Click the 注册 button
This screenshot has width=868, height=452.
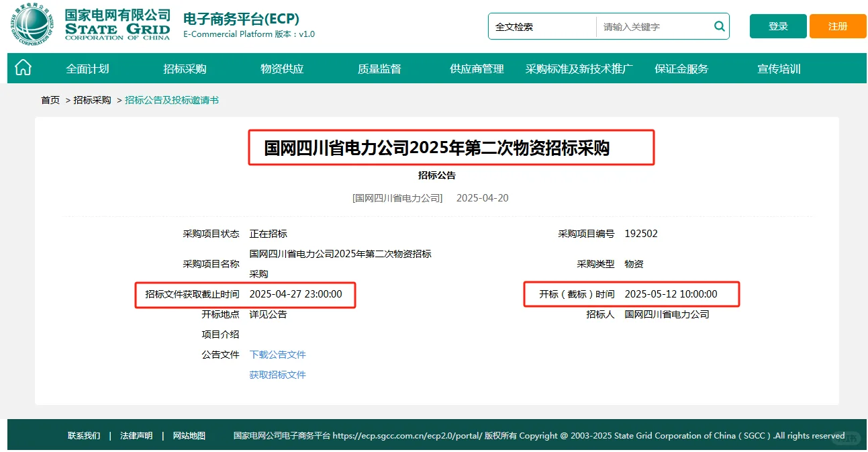click(x=837, y=26)
